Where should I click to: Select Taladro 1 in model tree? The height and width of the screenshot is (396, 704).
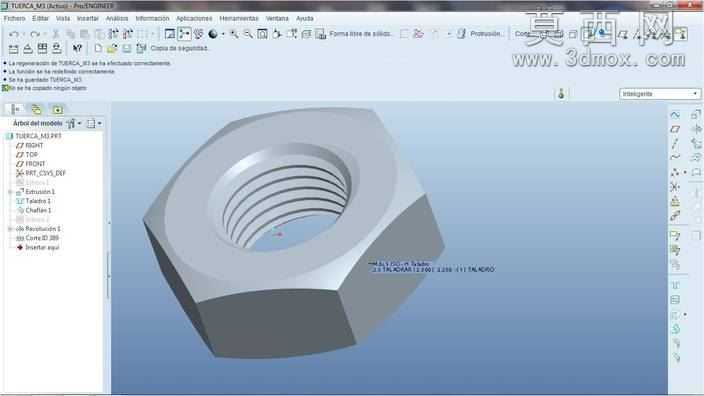38,201
